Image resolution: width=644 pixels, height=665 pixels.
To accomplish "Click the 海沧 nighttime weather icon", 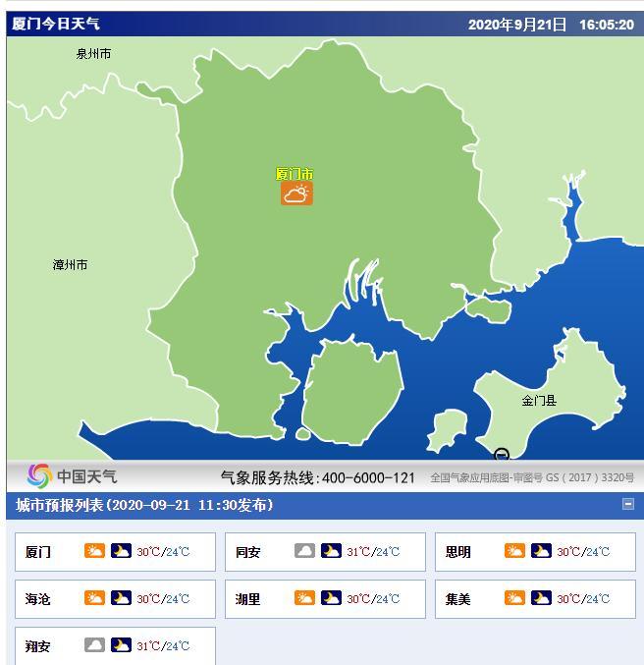I will [121, 598].
